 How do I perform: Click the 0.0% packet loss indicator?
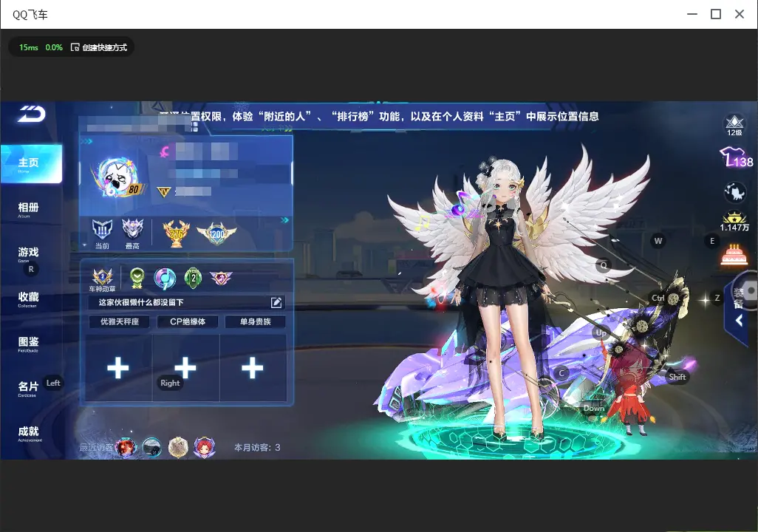pyautogui.click(x=54, y=47)
